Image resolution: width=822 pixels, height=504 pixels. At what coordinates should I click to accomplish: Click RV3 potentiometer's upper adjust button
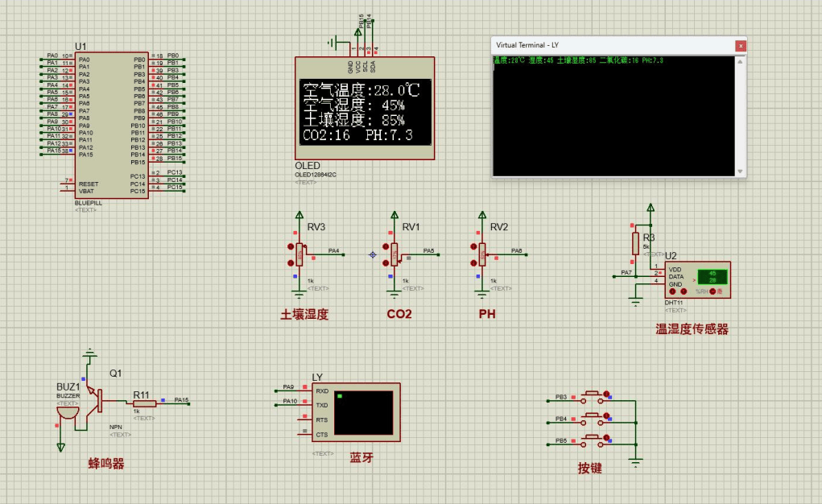coord(290,246)
